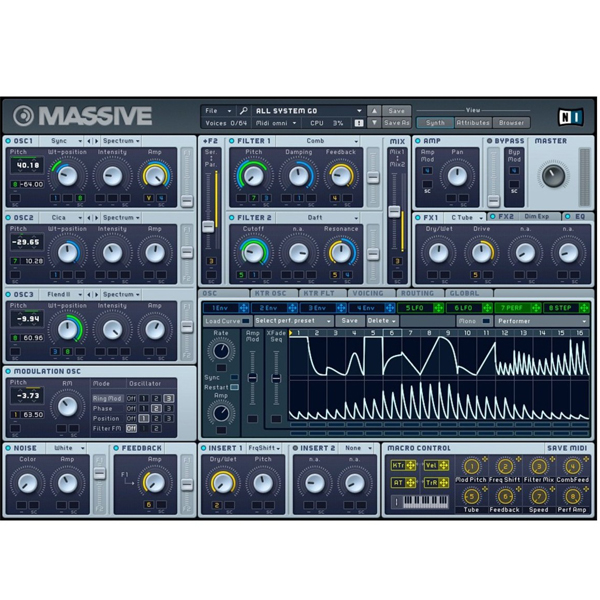The image size is (600, 600).
Task: Click macro knob 3 Filter Mix
Action: pyautogui.click(x=538, y=466)
